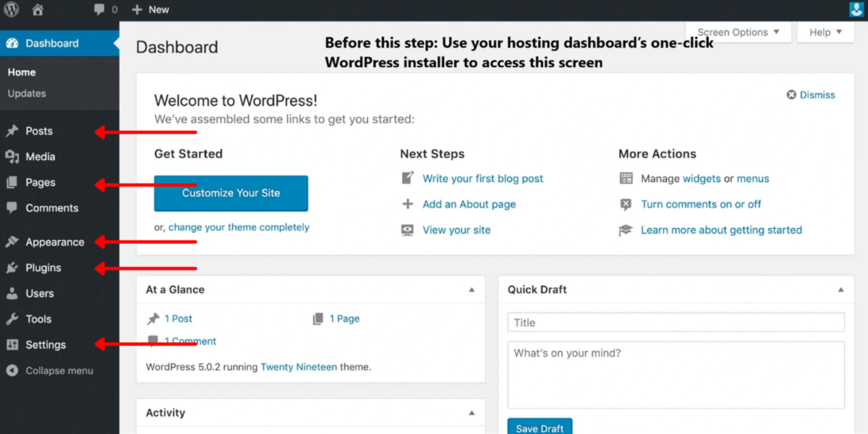Open the 1 Page link
This screenshot has height=434, width=868.
click(344, 318)
